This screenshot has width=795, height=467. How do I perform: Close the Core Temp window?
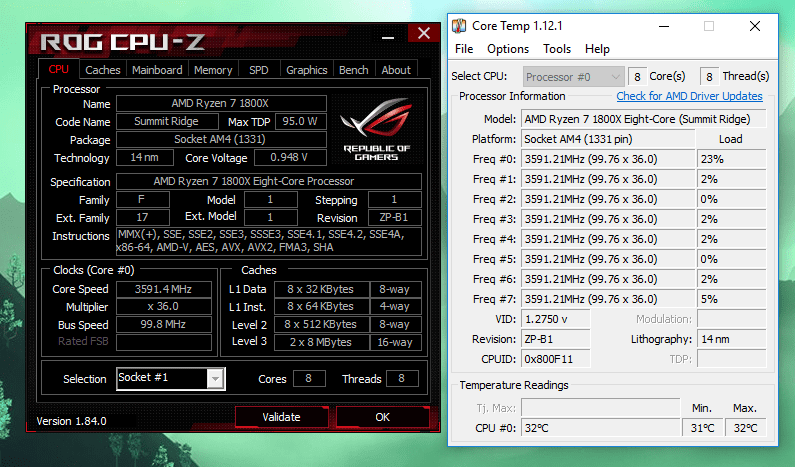point(755,26)
